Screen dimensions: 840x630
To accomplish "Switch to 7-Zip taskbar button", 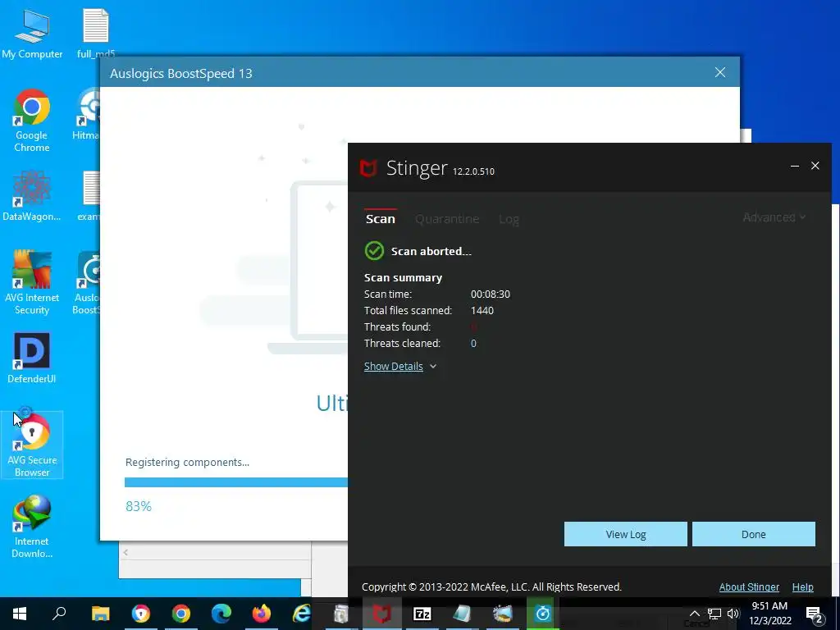I will coord(422,614).
